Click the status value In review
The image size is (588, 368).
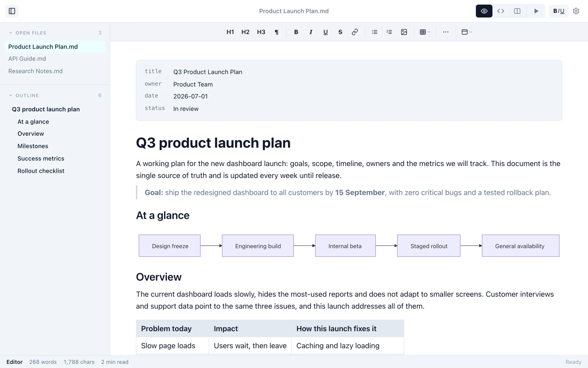pyautogui.click(x=186, y=109)
